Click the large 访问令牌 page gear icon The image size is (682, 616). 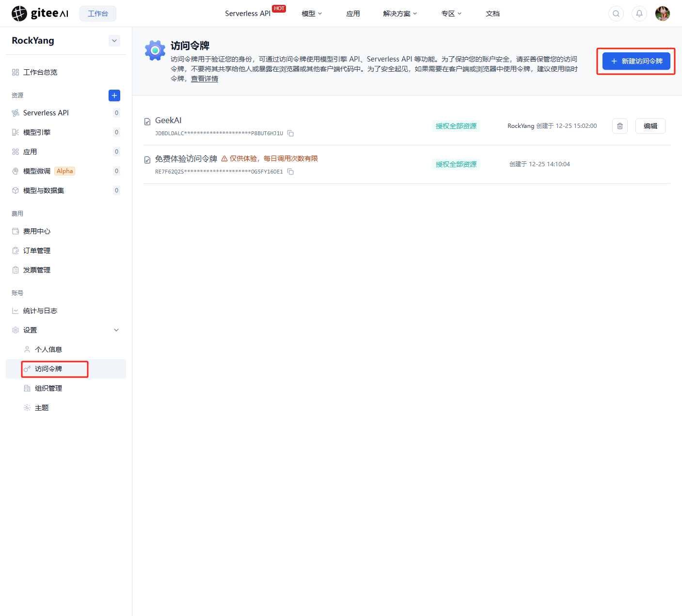point(155,50)
